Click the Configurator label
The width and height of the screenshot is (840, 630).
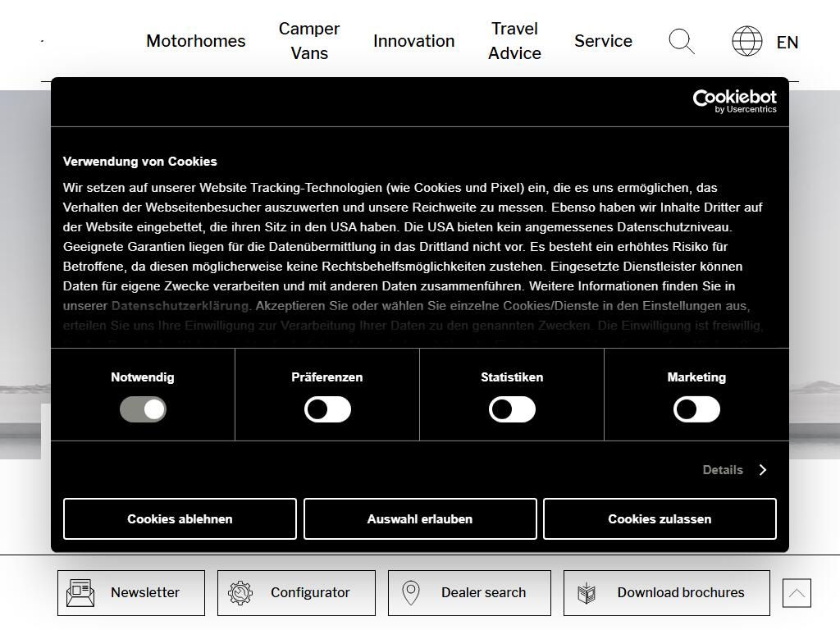(x=310, y=592)
